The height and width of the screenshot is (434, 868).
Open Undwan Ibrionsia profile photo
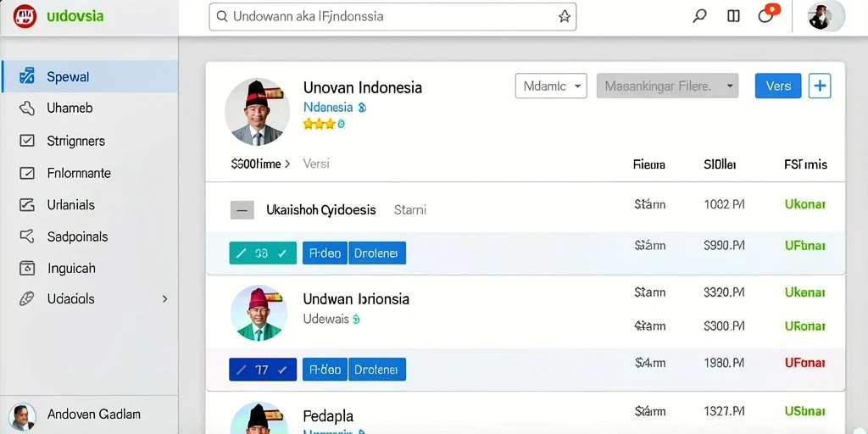click(259, 313)
